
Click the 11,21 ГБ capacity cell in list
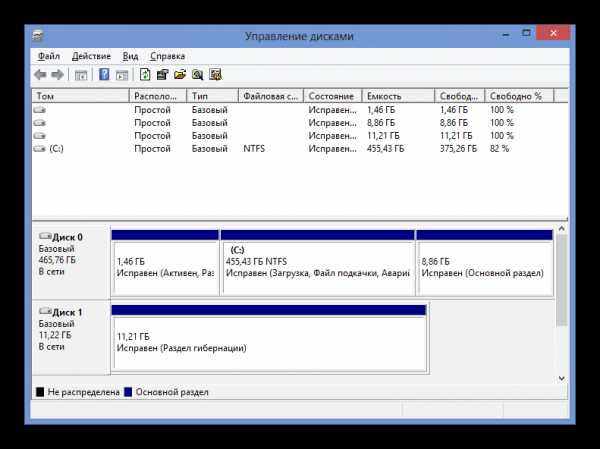coord(383,136)
